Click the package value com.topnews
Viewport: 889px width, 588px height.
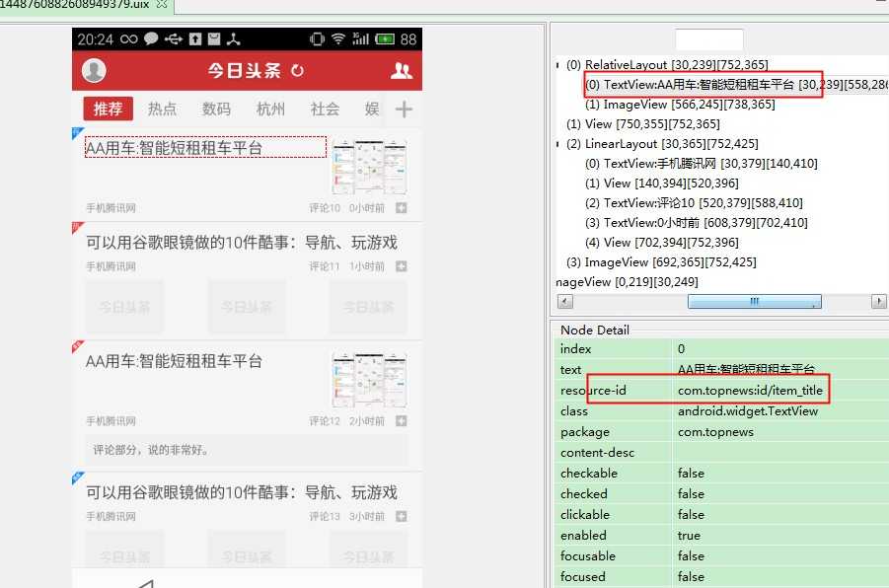pos(715,432)
